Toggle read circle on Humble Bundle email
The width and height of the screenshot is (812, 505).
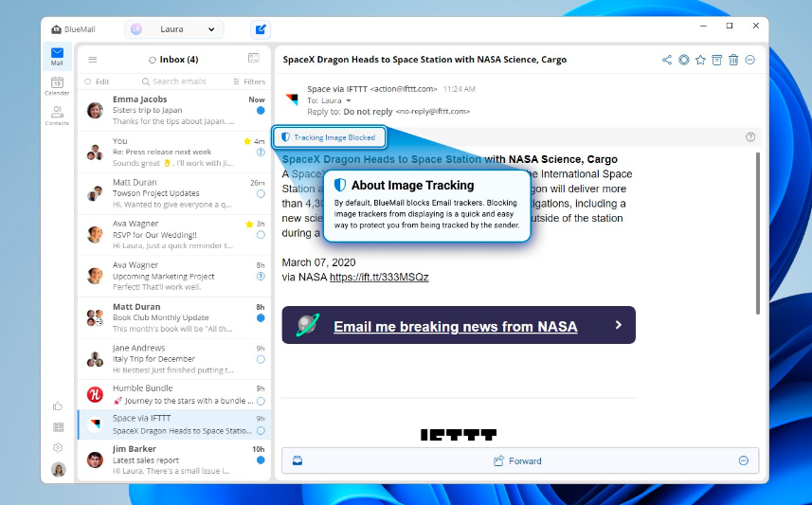click(x=261, y=401)
